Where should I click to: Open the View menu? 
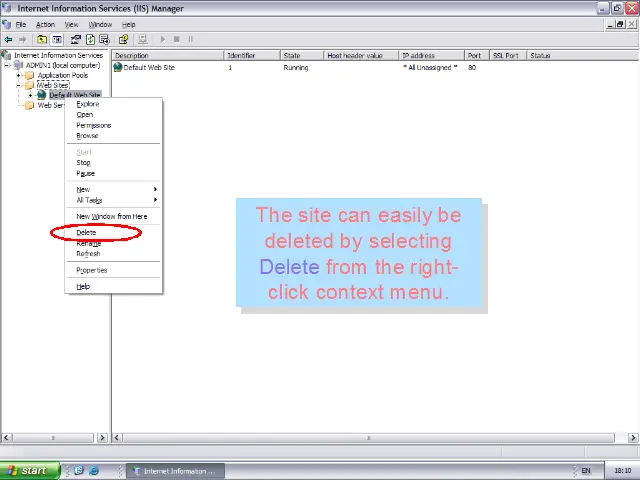(71, 24)
